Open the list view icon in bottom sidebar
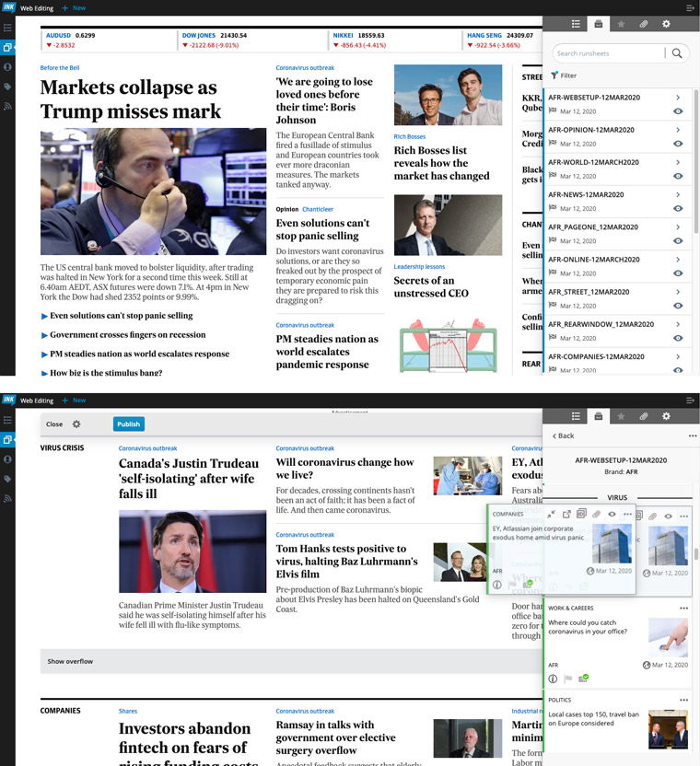This screenshot has height=766, width=700. point(7,420)
